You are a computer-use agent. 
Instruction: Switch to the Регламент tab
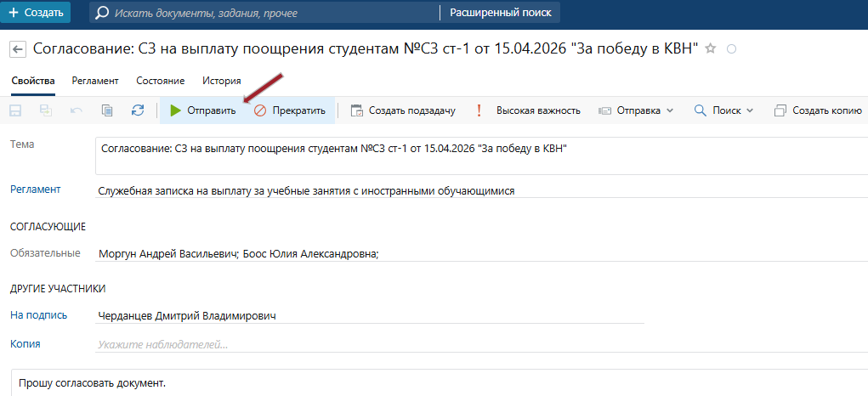[x=95, y=81]
